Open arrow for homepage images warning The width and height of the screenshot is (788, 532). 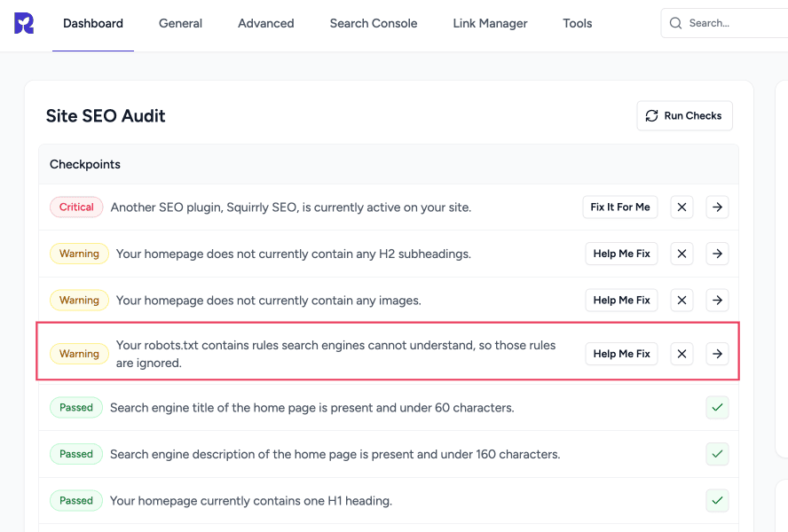(x=717, y=300)
